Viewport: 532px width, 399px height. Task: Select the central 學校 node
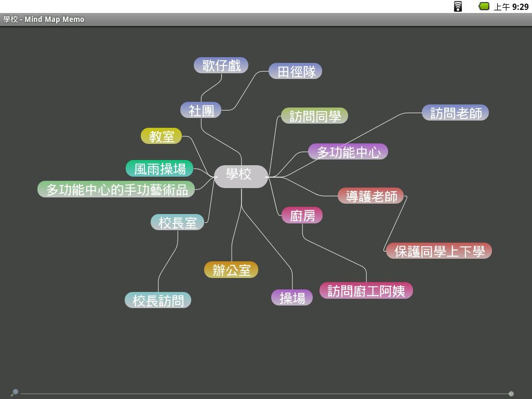[x=241, y=176]
